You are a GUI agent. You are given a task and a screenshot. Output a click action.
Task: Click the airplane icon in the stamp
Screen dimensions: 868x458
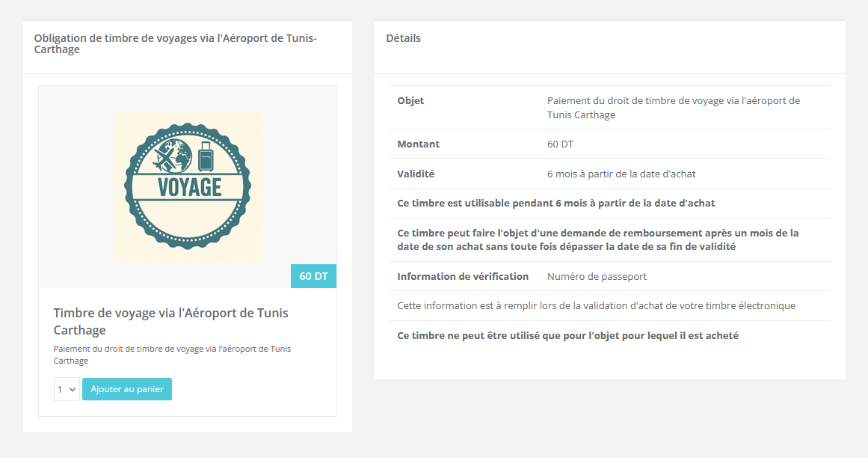tap(165, 158)
